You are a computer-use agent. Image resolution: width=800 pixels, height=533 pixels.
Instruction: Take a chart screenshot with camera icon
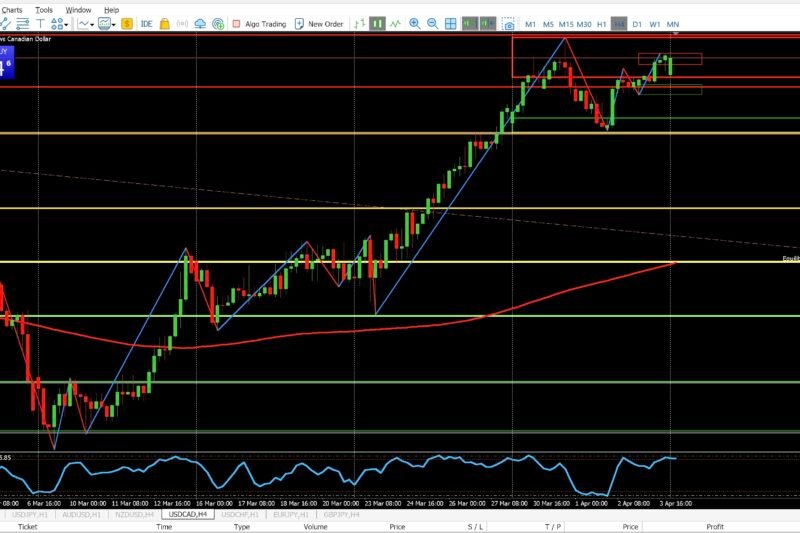508,24
